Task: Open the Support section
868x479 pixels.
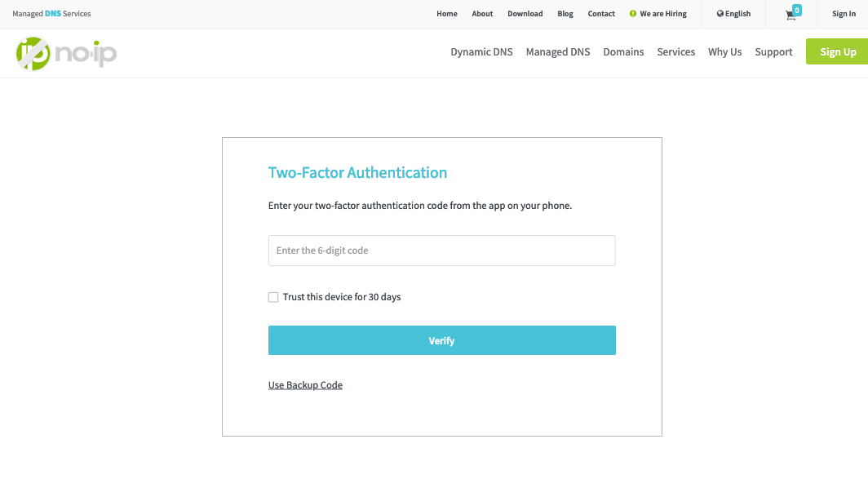Action: tap(773, 51)
